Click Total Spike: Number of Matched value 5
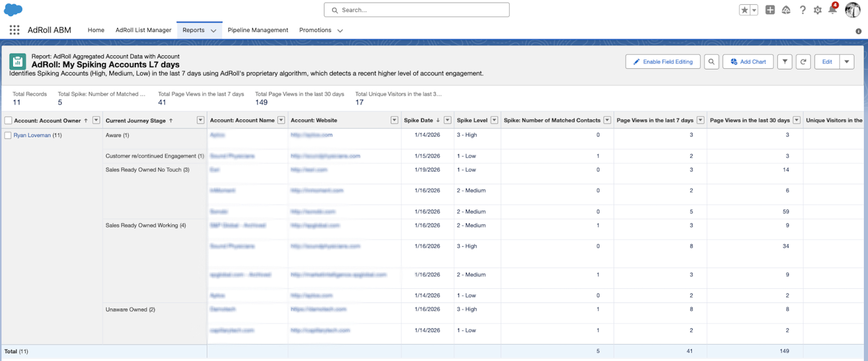 (x=60, y=102)
